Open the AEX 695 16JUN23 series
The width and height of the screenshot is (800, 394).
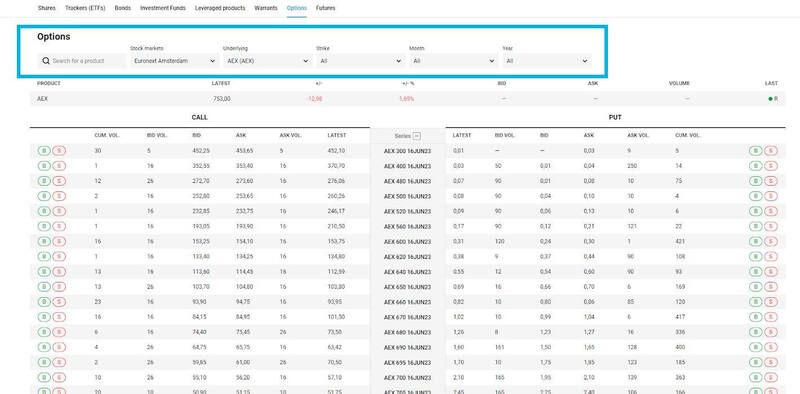[407, 362]
